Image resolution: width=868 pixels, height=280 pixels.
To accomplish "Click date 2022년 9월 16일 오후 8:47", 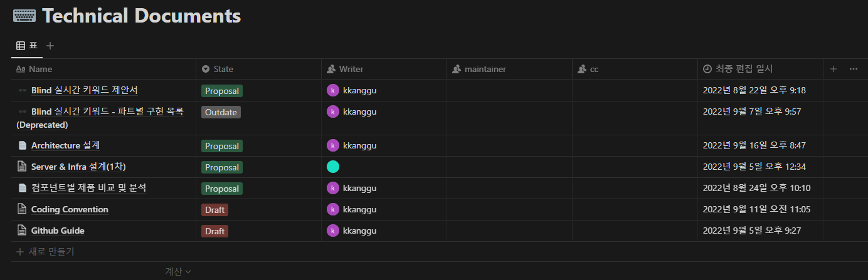I will (x=754, y=145).
